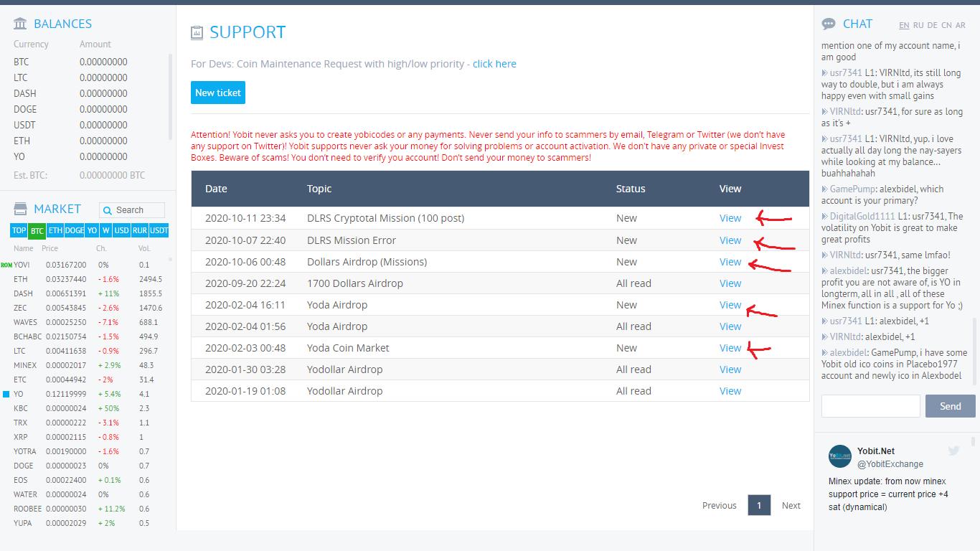Click the reply arrow beside DigitalGold1111
Viewport: 980px width, 551px height.
coord(824,217)
